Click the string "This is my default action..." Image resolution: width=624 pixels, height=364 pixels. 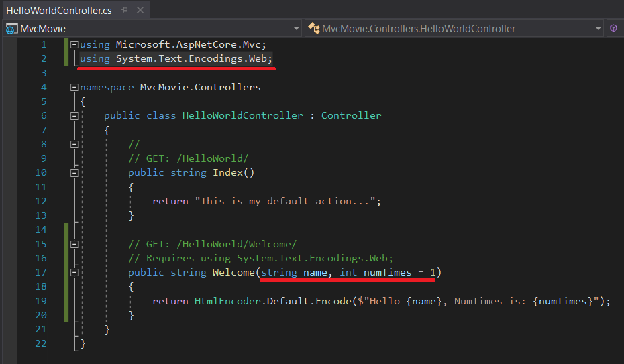point(285,201)
